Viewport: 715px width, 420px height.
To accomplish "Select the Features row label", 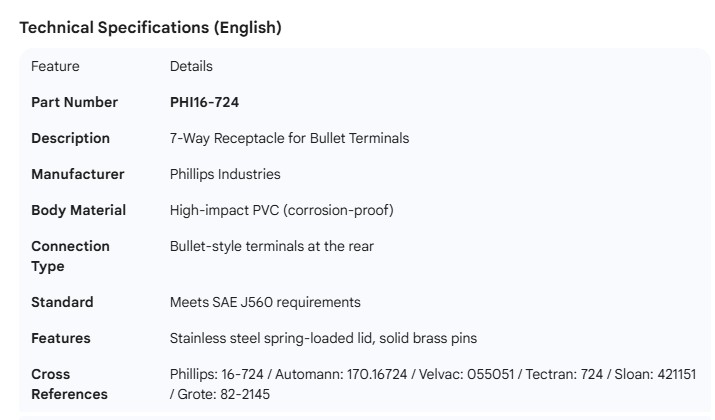I will point(61,338).
